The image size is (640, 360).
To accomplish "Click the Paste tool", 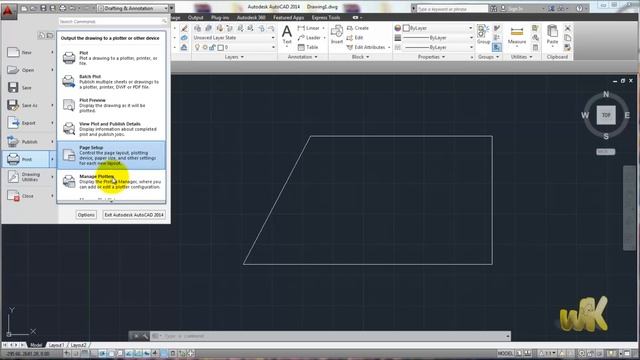I will (x=552, y=35).
